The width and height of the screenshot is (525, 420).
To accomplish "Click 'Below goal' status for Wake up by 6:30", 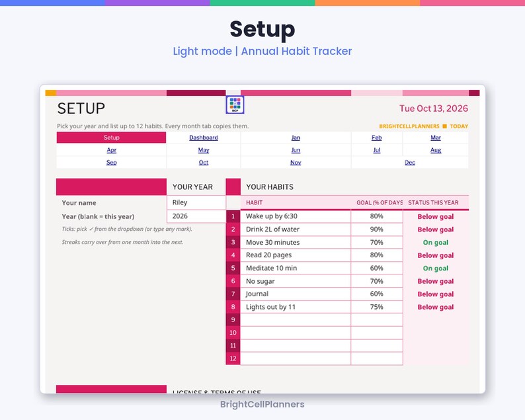I will (436, 217).
